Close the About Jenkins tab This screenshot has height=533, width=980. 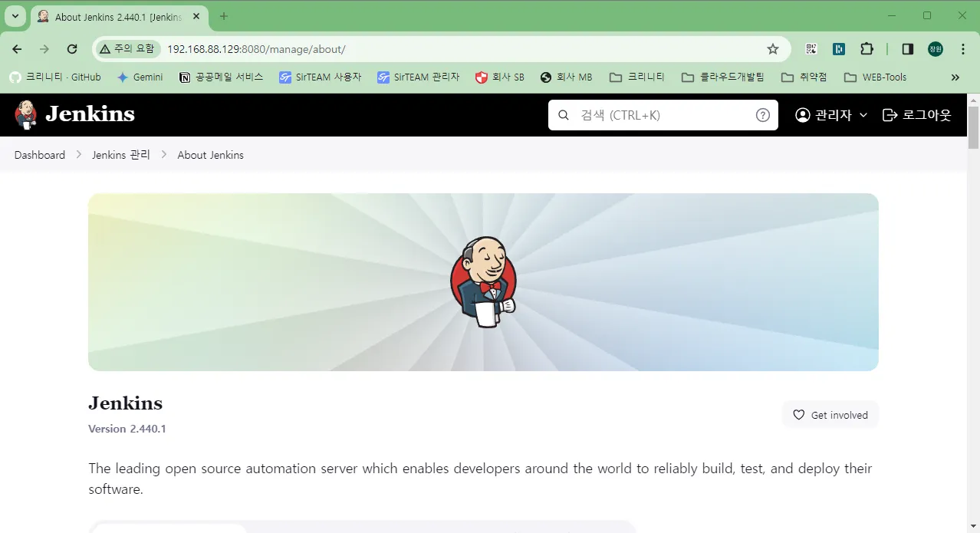[x=196, y=16]
